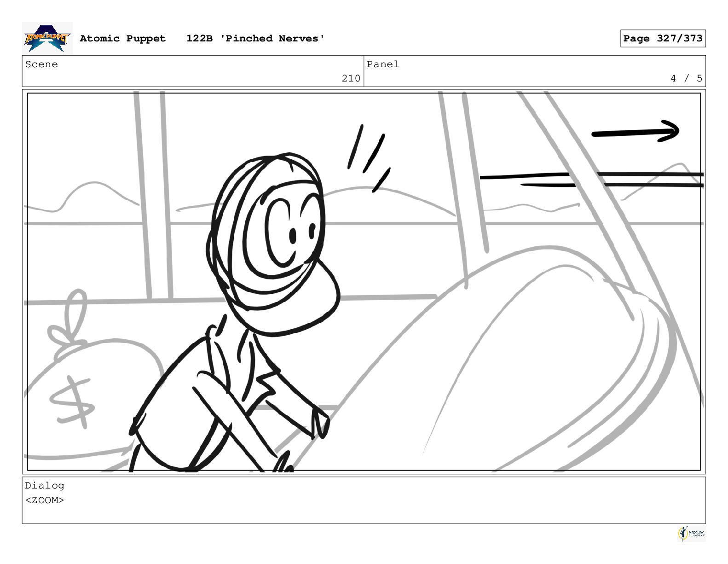
Task: Click the 'Panel' label
Action: click(383, 64)
